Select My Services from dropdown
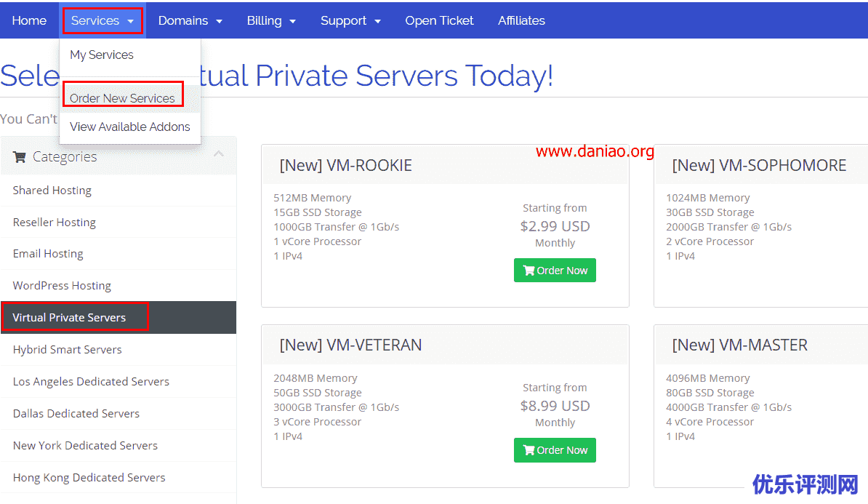The width and height of the screenshot is (868, 504). click(x=102, y=55)
